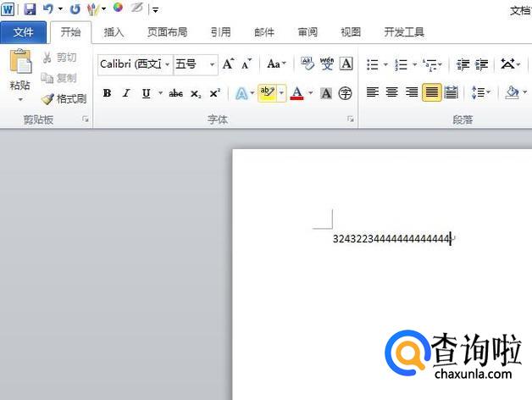This screenshot has height=400, width=532.
Task: Click the Paste clipboard icon
Action: coord(20,62)
